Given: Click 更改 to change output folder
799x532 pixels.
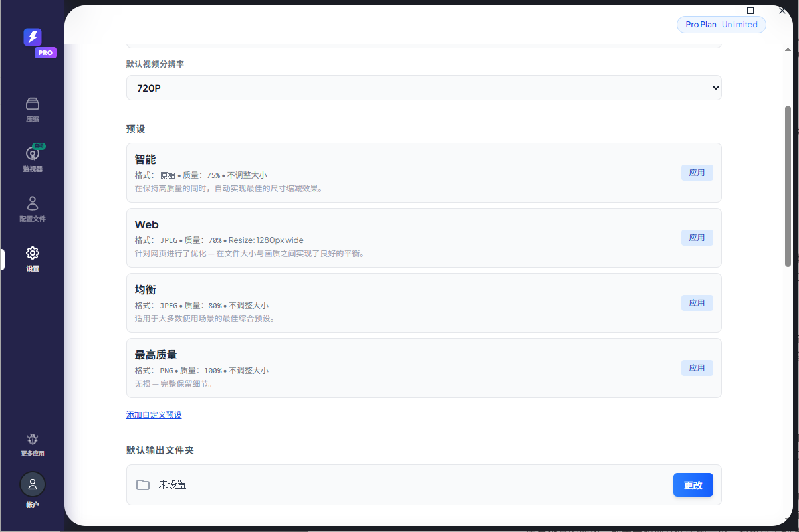Looking at the screenshot, I should pos(693,485).
